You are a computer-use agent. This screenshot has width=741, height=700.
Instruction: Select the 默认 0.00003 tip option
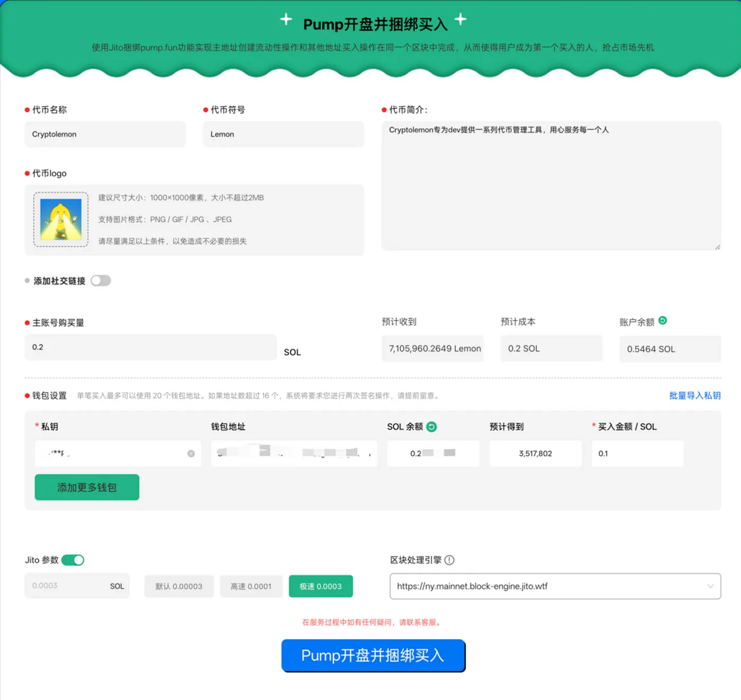tap(179, 586)
